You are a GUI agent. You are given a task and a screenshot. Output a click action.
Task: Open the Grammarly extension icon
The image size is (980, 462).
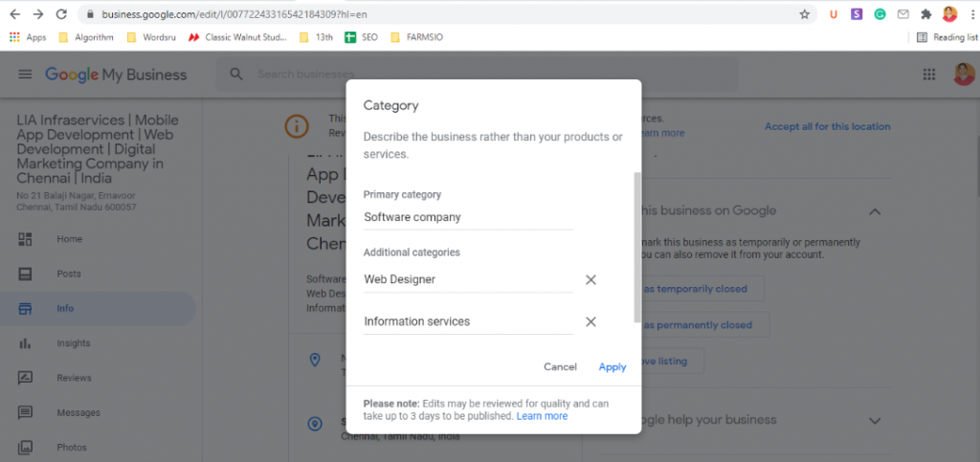[x=880, y=13]
